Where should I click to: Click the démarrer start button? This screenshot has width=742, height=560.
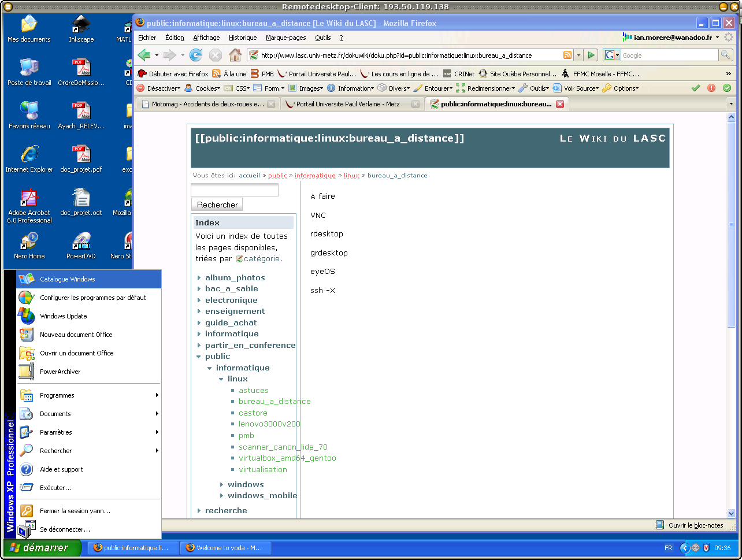pyautogui.click(x=40, y=547)
